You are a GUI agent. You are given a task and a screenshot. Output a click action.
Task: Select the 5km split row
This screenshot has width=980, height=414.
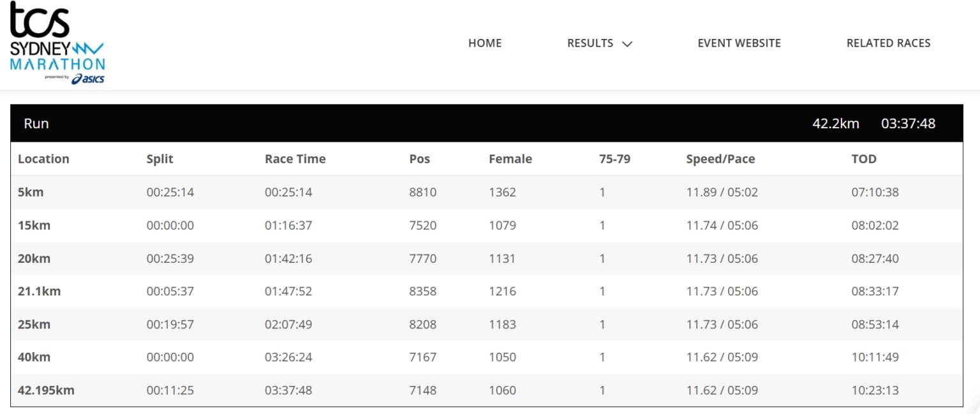(487, 192)
